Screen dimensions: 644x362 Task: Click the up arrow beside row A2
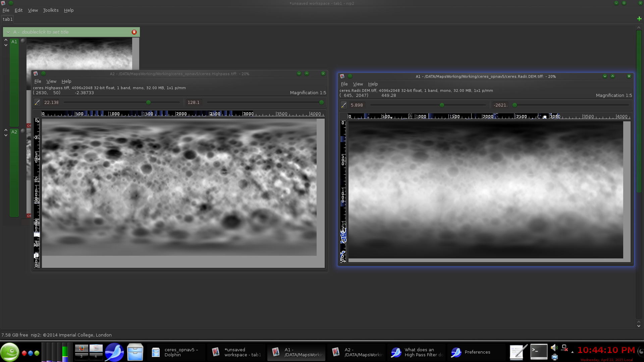[6, 130]
